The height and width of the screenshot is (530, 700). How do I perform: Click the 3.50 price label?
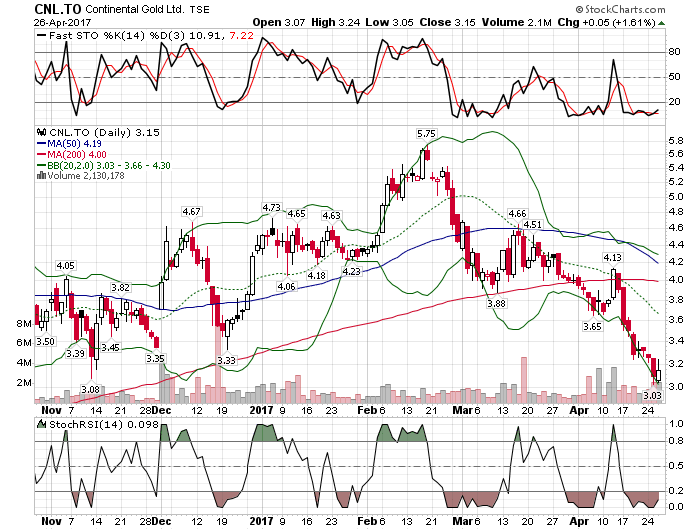(x=45, y=342)
